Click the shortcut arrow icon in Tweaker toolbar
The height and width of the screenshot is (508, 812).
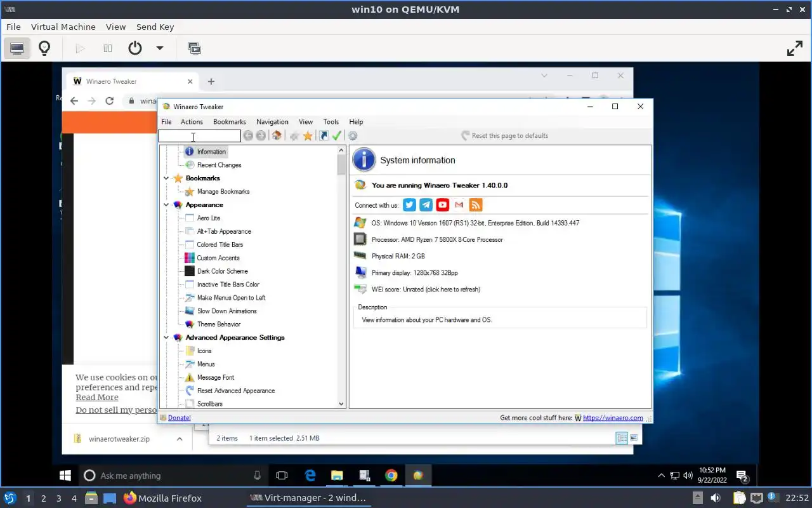[324, 136]
